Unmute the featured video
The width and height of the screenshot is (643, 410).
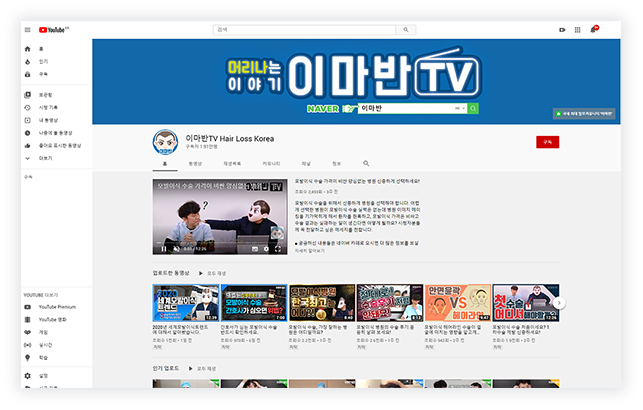pos(176,249)
